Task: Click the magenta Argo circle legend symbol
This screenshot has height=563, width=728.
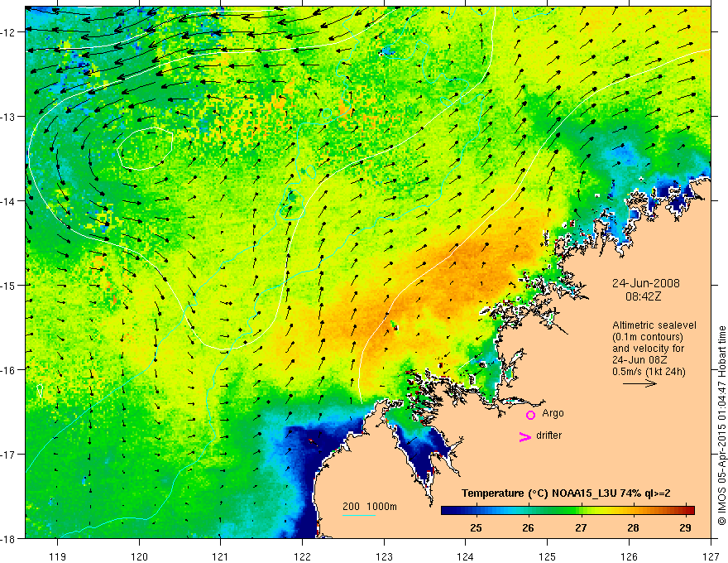Action: (530, 415)
